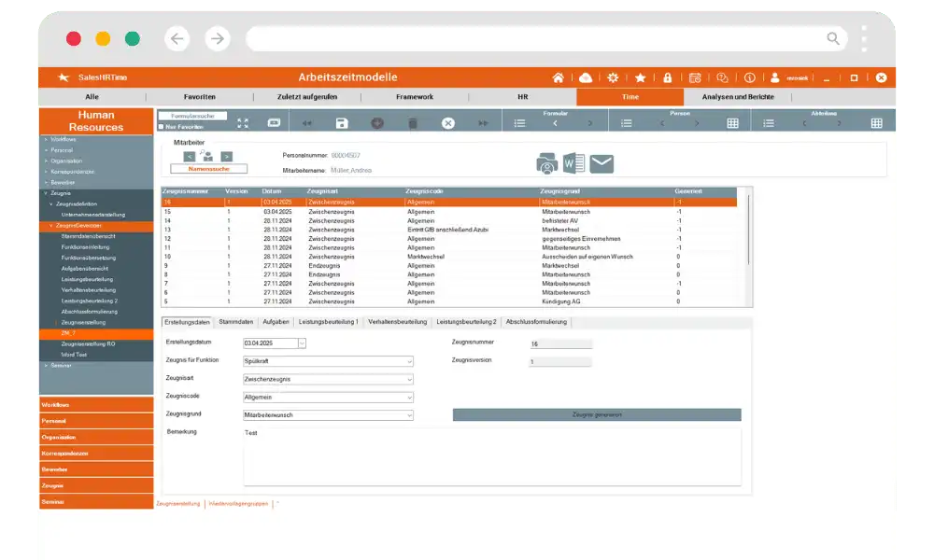Open the Abschlussformulierung form tab
934x560 pixels.
point(536,322)
